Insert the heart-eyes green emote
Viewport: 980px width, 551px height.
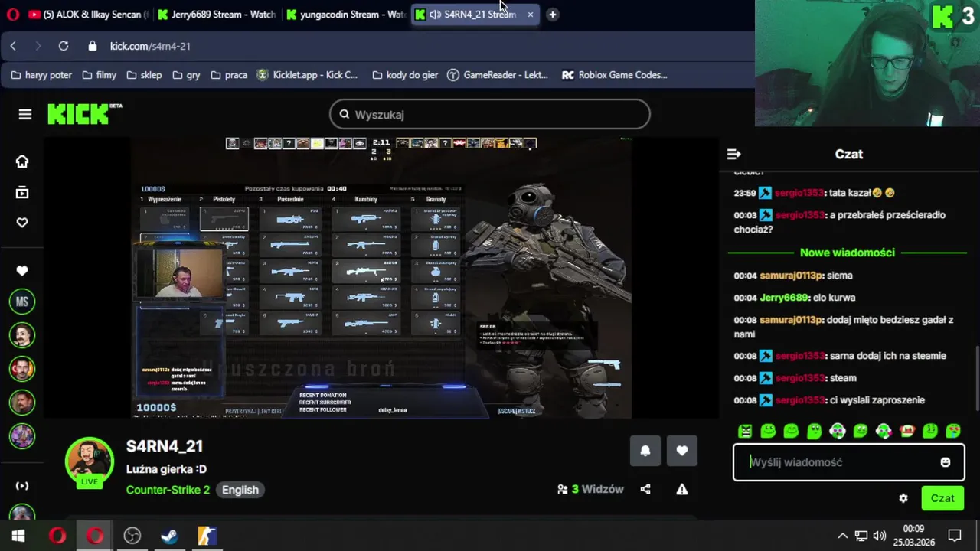953,431
